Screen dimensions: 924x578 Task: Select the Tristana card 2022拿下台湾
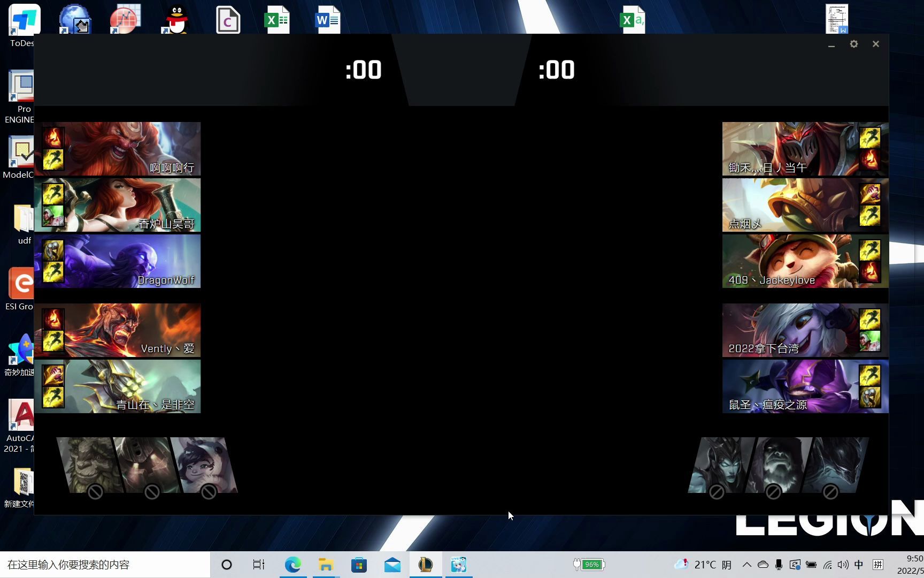805,330
